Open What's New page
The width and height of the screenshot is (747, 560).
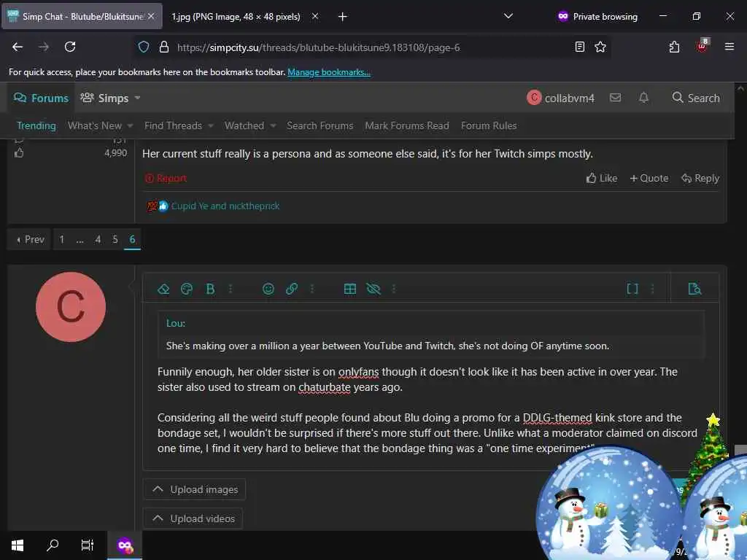(x=95, y=125)
